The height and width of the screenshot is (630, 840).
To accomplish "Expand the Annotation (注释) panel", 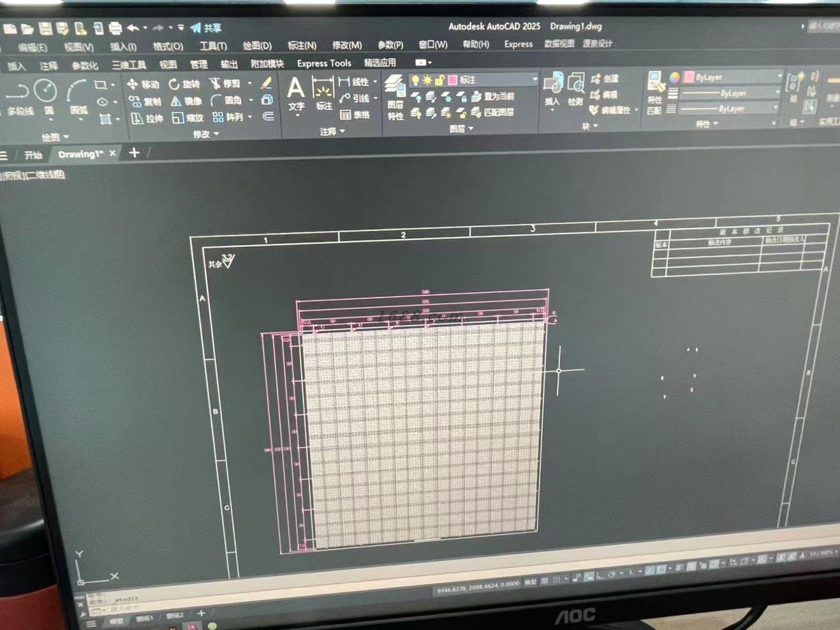I will pyautogui.click(x=332, y=131).
